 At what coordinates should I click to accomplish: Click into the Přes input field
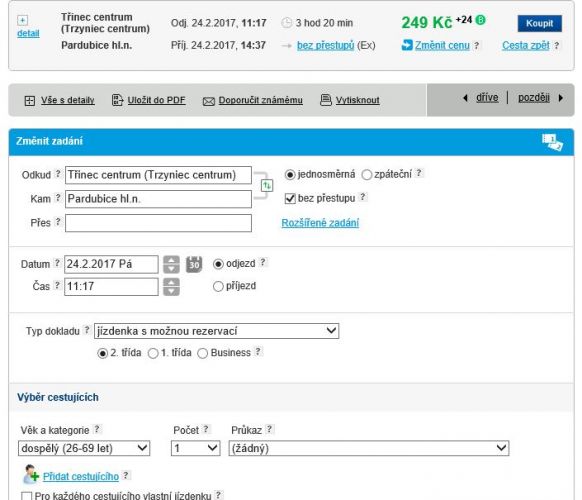point(158,223)
